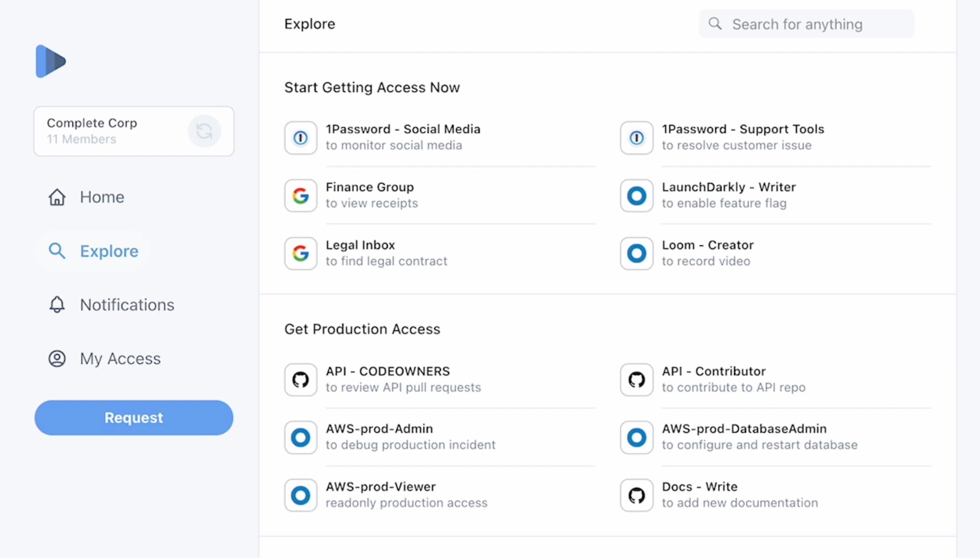Click the Notifications bell icon
The image size is (980, 558).
(57, 305)
